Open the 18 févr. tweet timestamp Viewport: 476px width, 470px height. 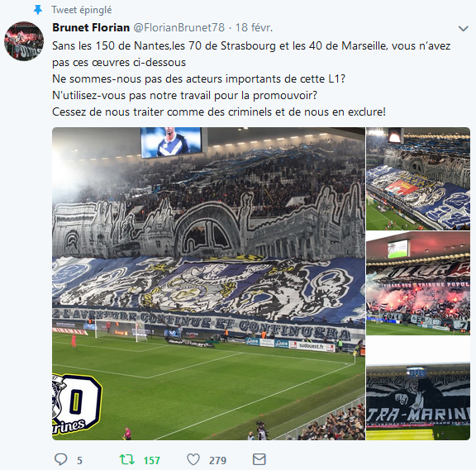click(254, 27)
